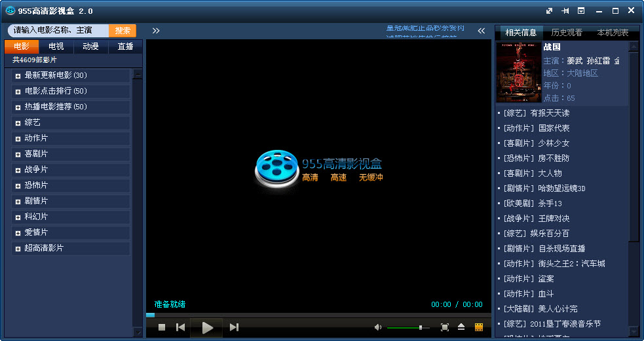This screenshot has width=644, height=341.
Task: Open the 相关信息 tab
Action: [520, 33]
